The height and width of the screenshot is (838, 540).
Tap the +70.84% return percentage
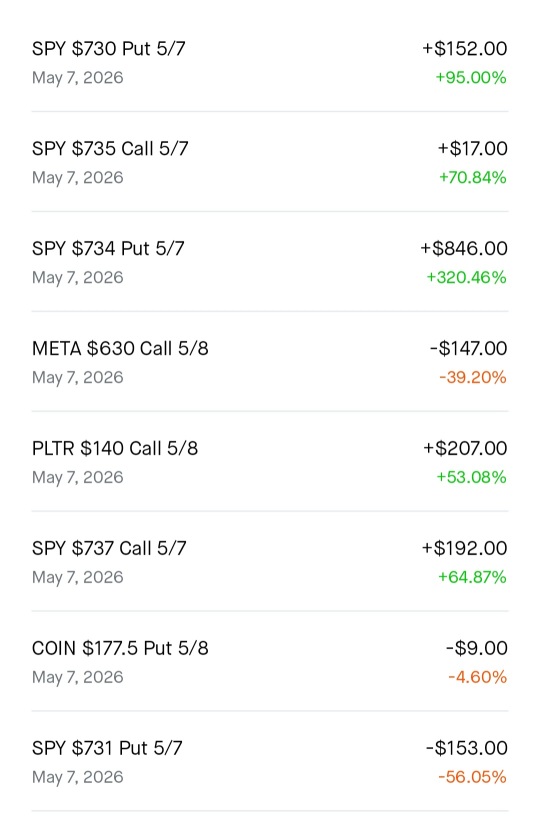tap(473, 177)
